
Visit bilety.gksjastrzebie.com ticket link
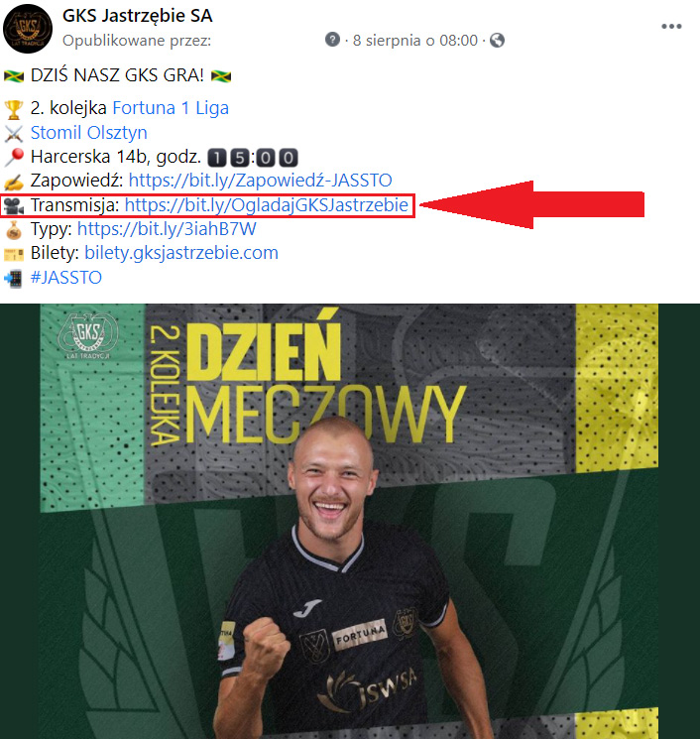(x=181, y=253)
